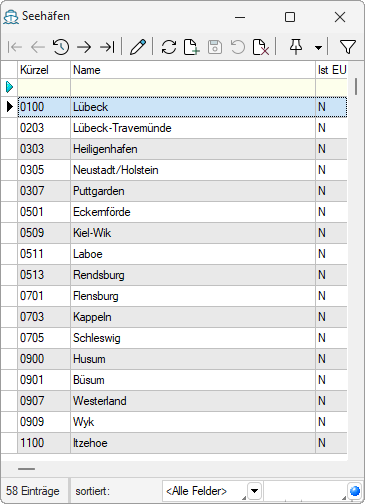Sort by the Kürzel column header
Viewport: 365px width, 504px height.
pos(44,70)
